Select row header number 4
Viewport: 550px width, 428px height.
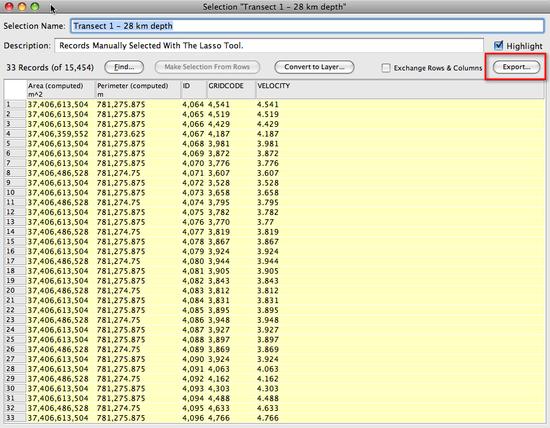(15, 134)
